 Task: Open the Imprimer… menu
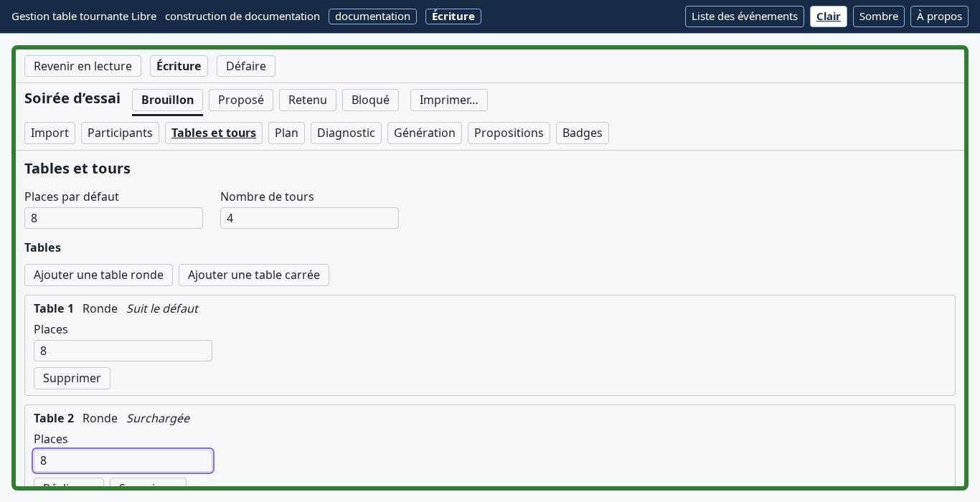(x=449, y=100)
